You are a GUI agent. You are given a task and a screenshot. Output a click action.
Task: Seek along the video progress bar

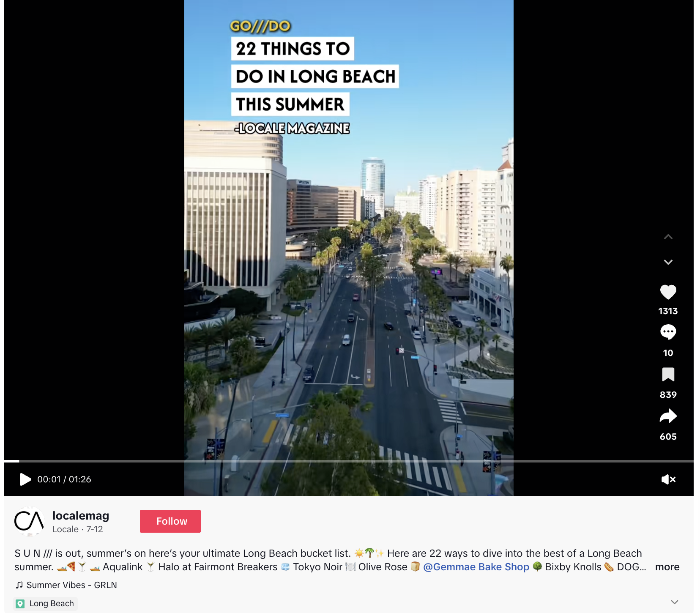pos(349,461)
